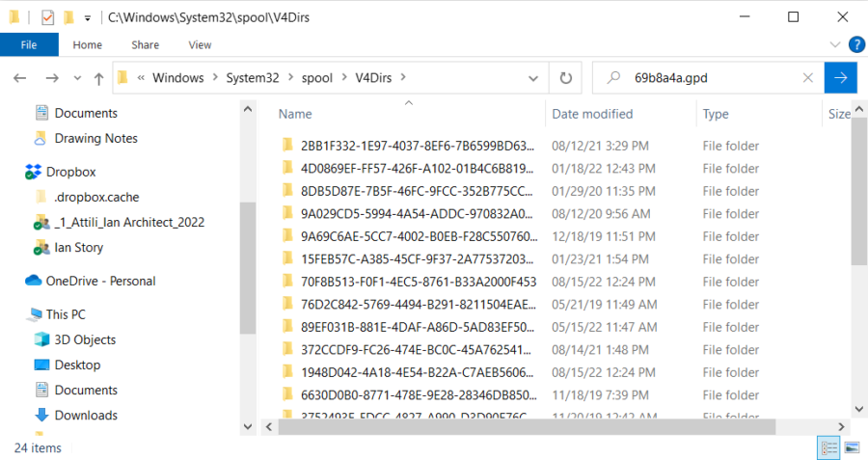Click file list scroll down arrow
868x460 pixels.
859,409
